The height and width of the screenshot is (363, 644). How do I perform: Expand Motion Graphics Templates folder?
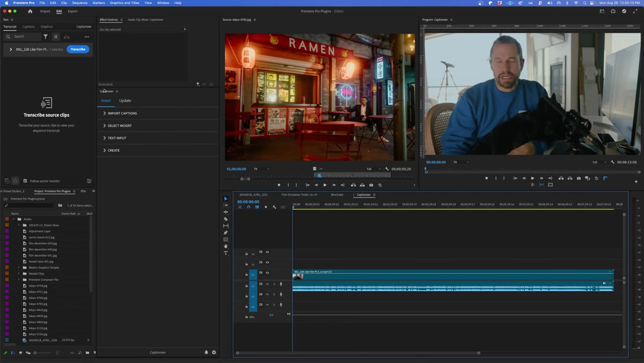tap(19, 267)
